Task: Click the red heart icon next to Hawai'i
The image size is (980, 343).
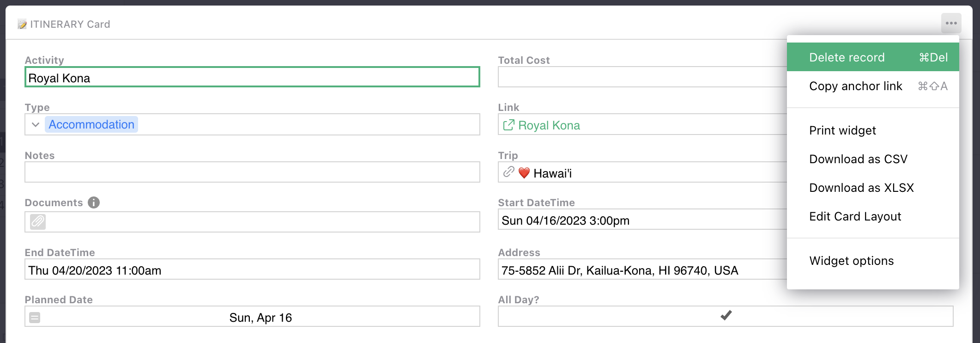Action: tap(524, 173)
